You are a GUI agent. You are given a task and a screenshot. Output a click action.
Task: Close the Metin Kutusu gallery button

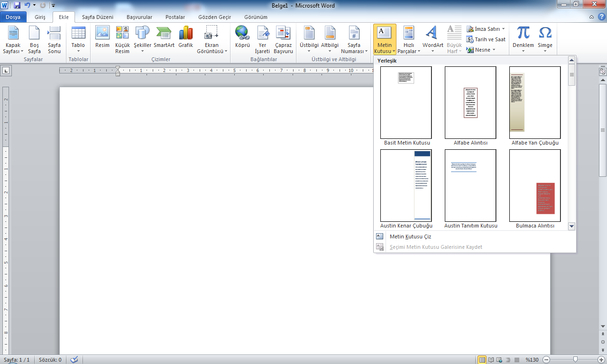(x=385, y=40)
